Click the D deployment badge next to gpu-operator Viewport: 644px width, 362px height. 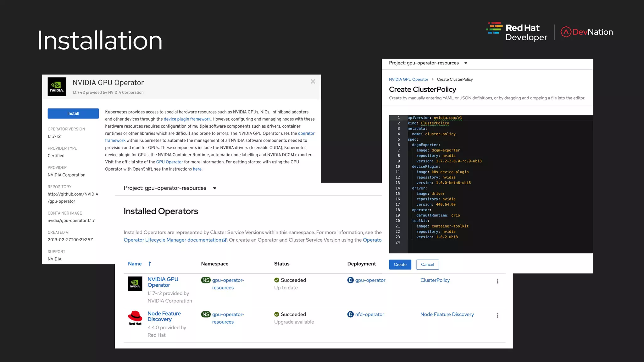(350, 280)
